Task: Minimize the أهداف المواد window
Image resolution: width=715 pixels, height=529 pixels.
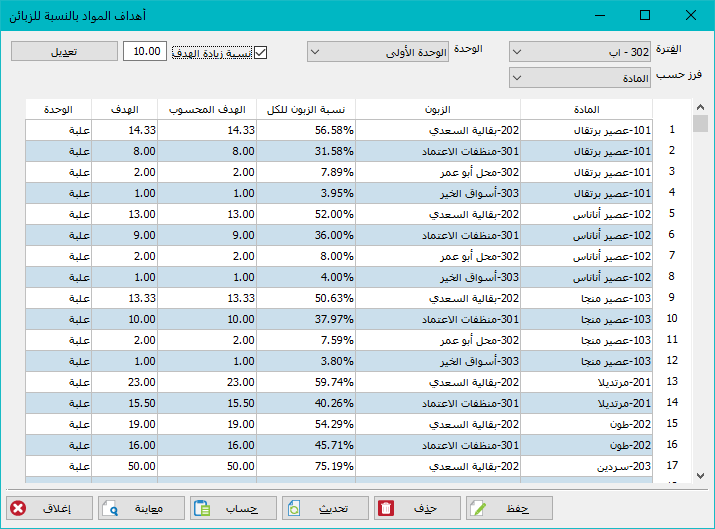Action: pos(600,16)
